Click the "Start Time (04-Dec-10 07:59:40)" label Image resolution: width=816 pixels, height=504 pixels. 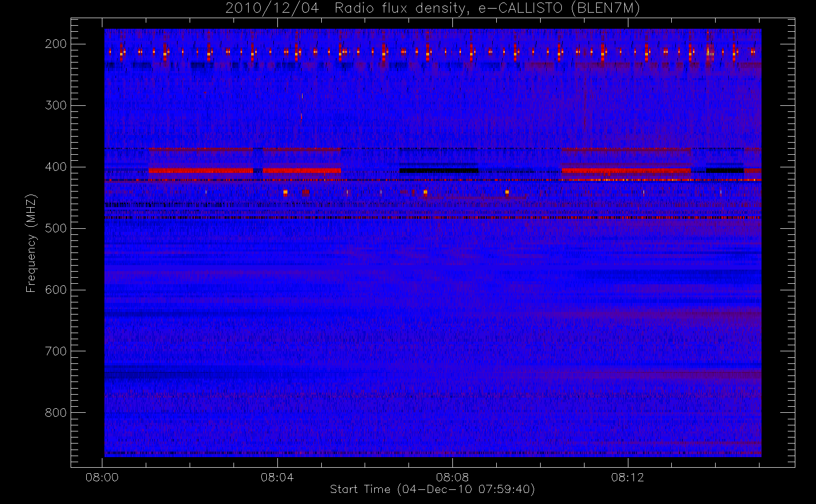tap(432, 489)
